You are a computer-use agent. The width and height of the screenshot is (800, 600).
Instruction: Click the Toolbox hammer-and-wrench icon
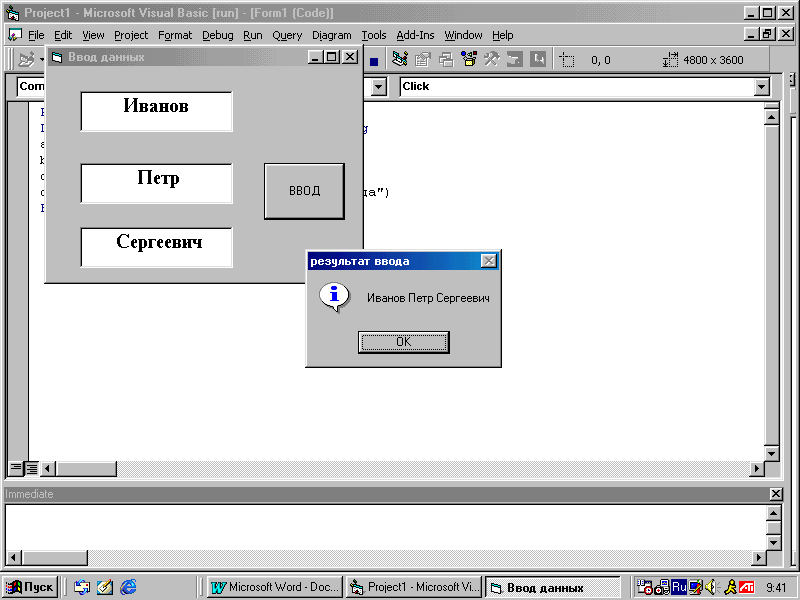coord(492,60)
